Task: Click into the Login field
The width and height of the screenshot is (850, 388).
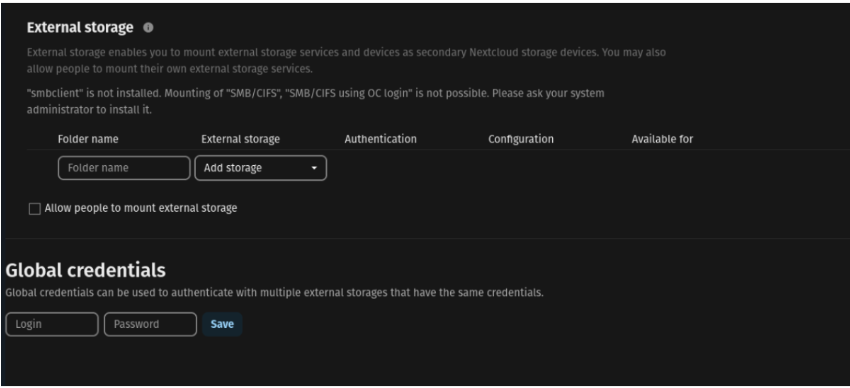Action: (x=52, y=324)
